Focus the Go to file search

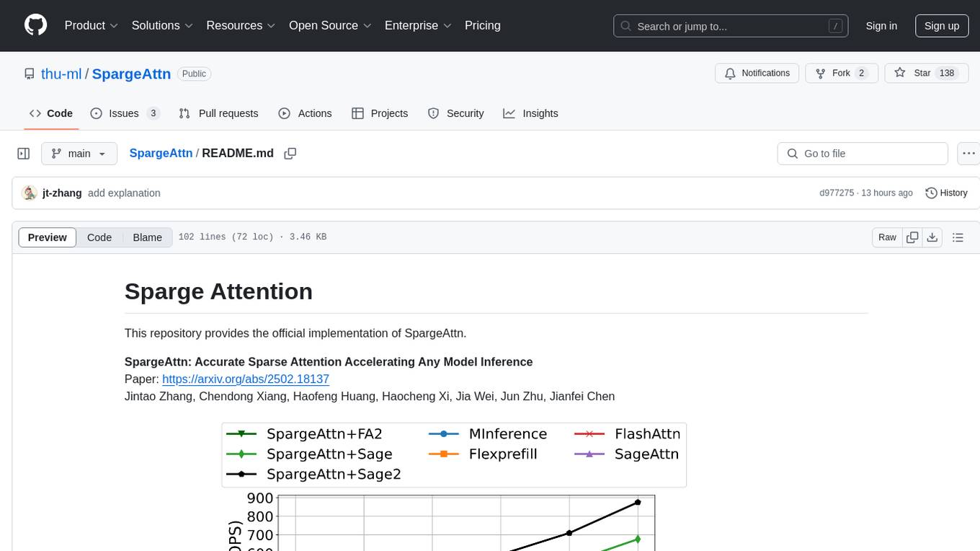coord(863,154)
